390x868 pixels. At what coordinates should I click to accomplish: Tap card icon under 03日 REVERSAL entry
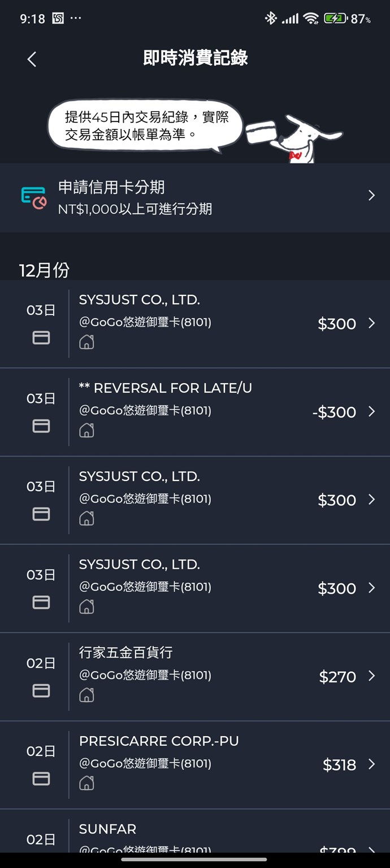[41, 426]
